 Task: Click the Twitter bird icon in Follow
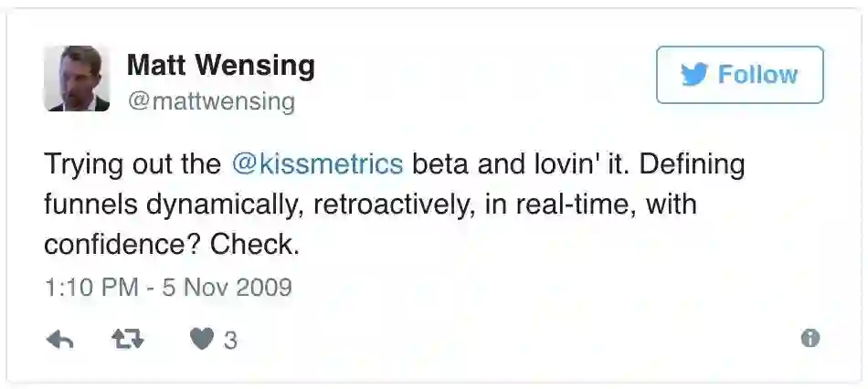(x=694, y=75)
